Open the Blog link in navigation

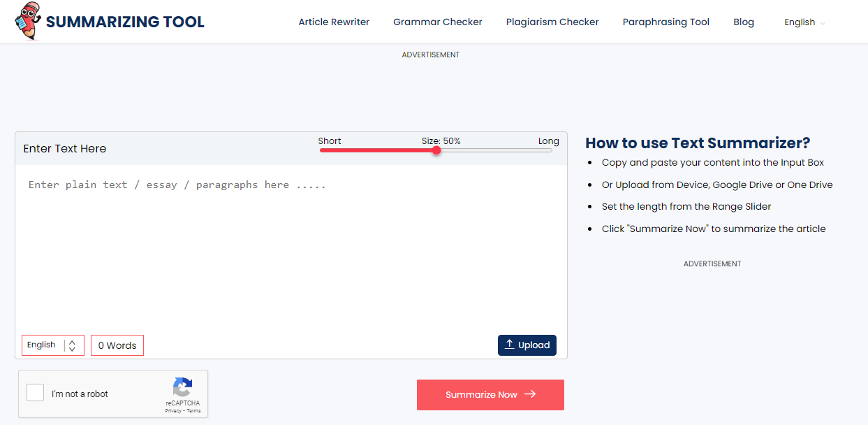pos(743,22)
